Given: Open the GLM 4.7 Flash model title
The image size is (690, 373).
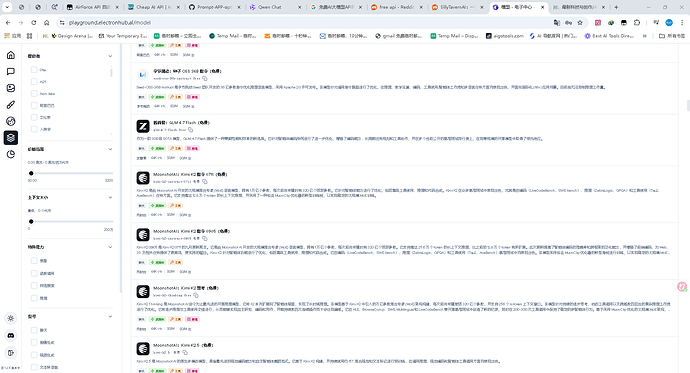Looking at the screenshot, I should coord(181,122).
